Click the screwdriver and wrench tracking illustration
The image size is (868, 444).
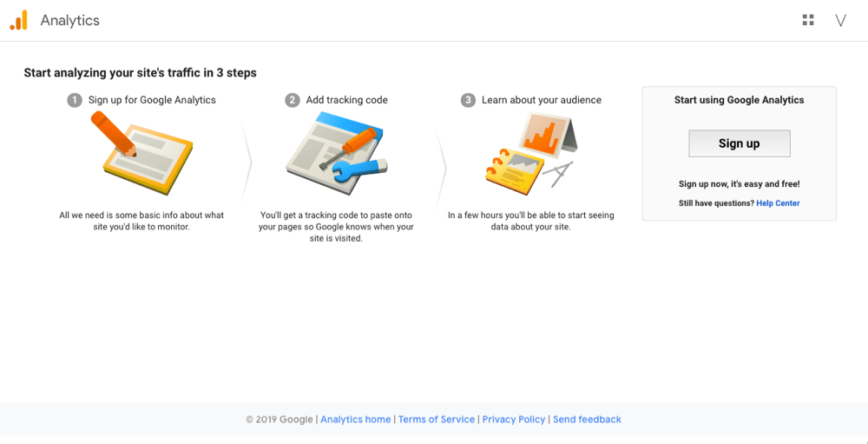coord(337,153)
